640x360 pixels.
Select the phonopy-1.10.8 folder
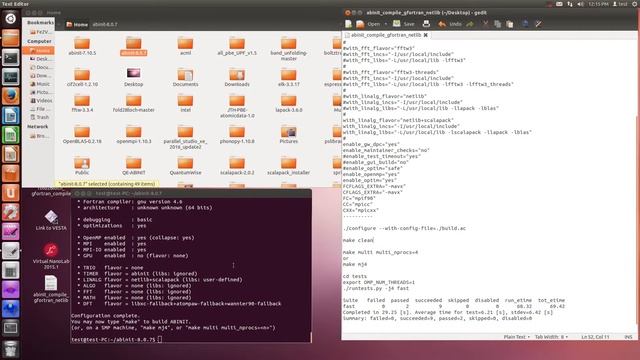click(237, 134)
